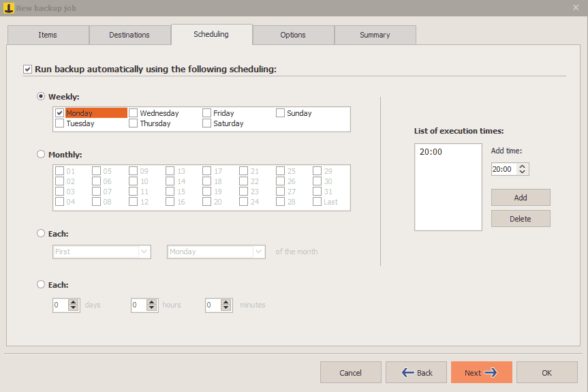
Task: Open the Summary tab
Action: 375,35
